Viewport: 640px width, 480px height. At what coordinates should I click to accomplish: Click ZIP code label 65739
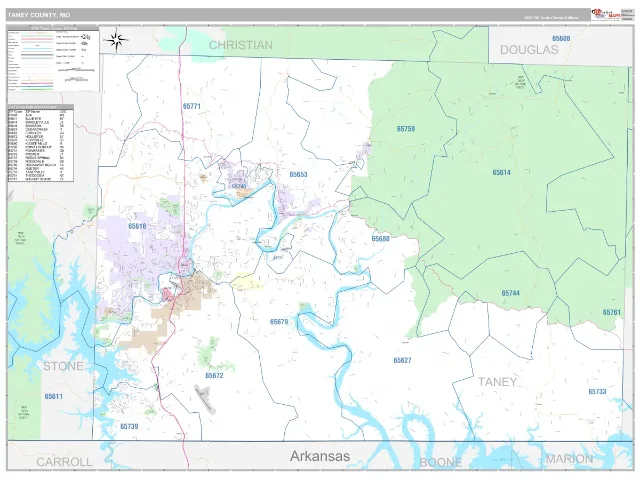129,427
